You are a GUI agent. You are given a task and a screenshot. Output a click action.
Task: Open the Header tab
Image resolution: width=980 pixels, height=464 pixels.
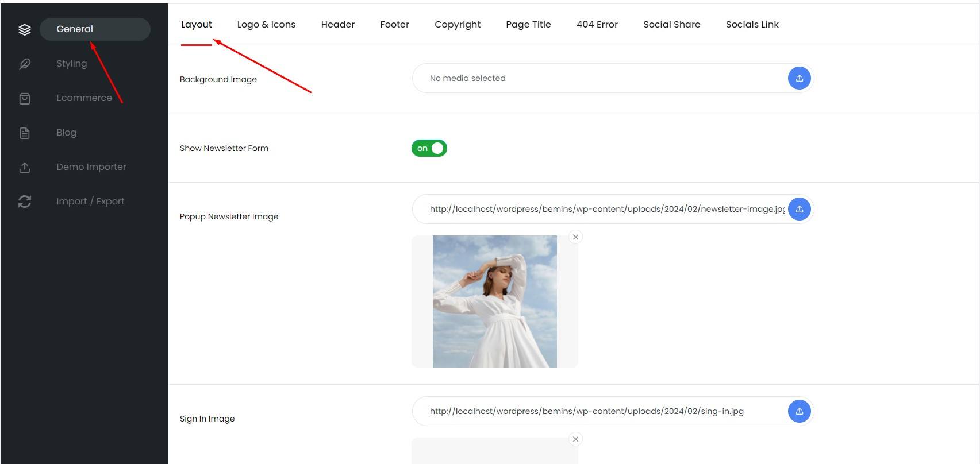coord(337,24)
